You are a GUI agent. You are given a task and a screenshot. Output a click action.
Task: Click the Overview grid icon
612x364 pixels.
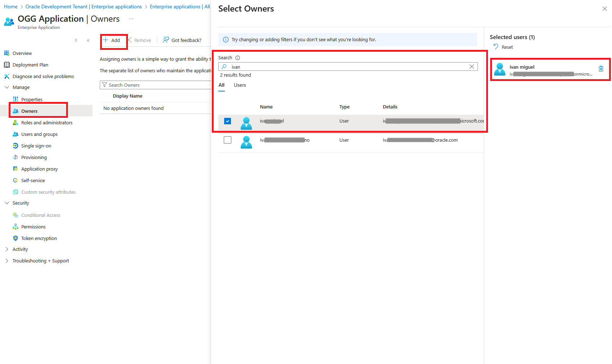click(x=7, y=53)
